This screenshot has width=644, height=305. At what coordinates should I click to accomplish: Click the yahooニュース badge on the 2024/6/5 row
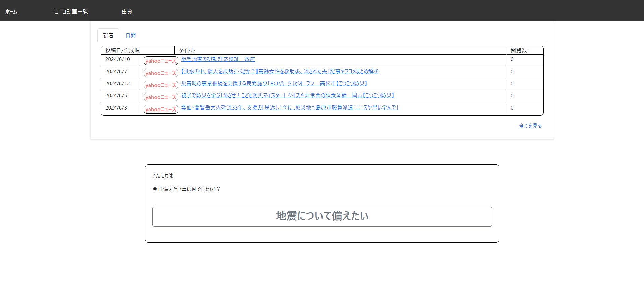tap(160, 97)
